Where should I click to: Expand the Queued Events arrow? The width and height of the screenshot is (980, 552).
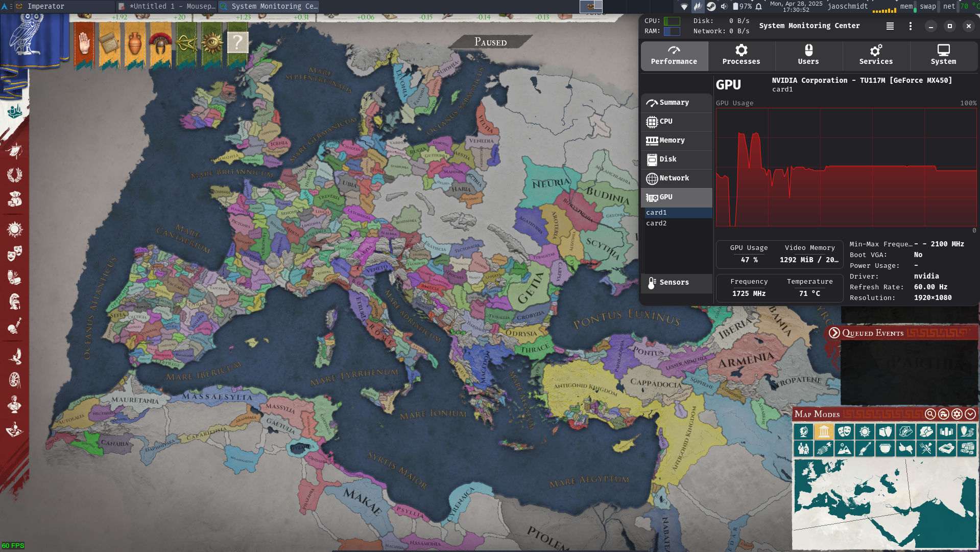(834, 333)
